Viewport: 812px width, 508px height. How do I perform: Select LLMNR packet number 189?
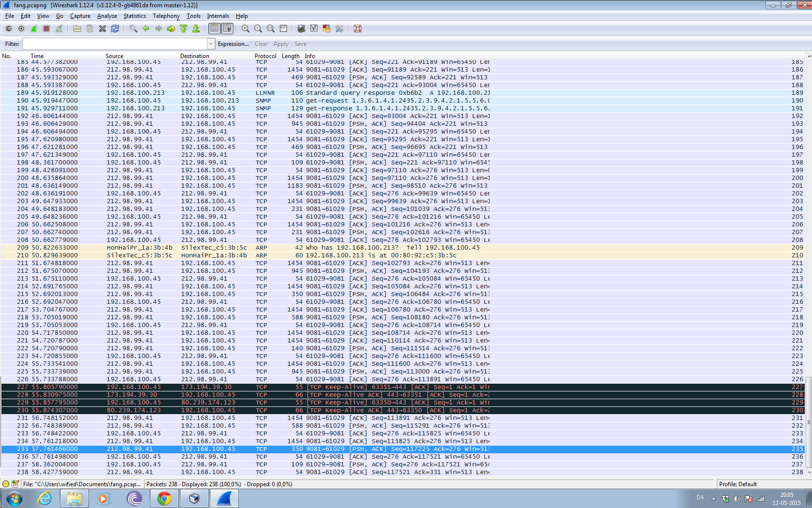coord(402,93)
